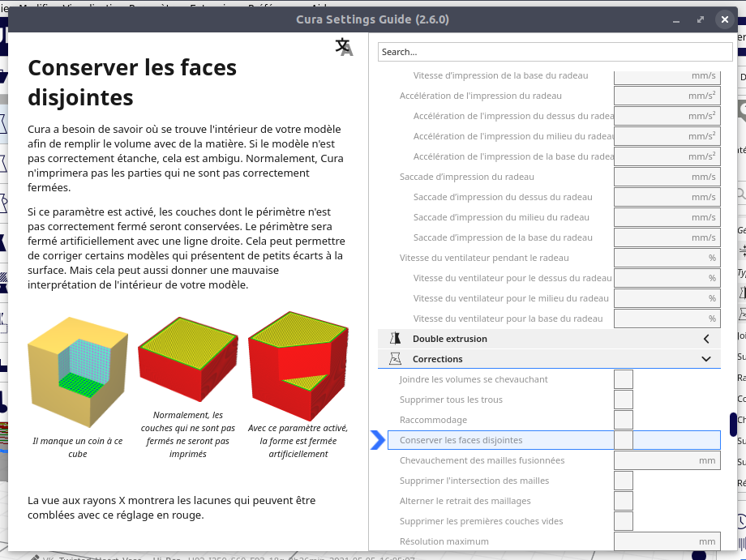Viewport: 746px width, 560px height.
Task: Click Vitesse du ventilateur pour la base field
Action: click(667, 318)
